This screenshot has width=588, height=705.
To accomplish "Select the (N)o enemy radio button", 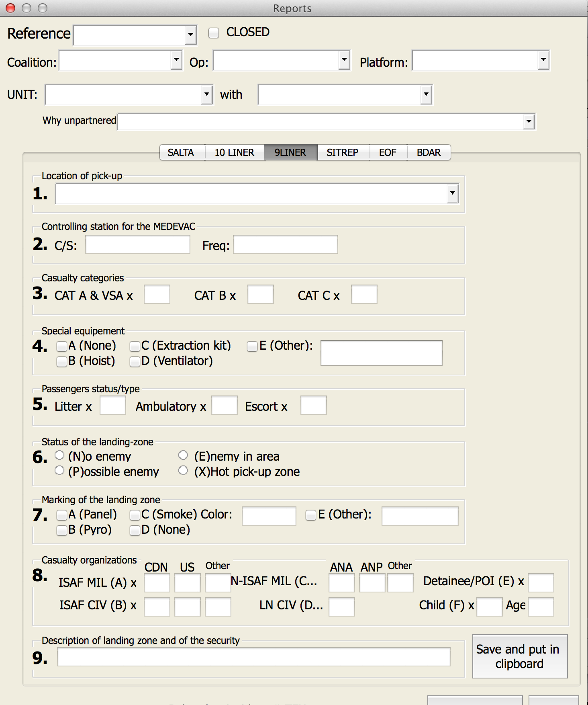I will (59, 455).
